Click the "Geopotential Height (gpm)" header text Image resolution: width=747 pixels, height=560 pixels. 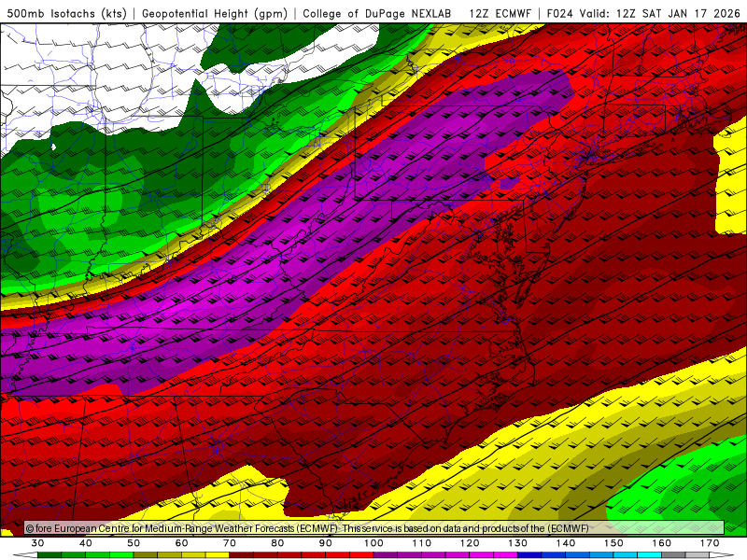[x=215, y=13]
